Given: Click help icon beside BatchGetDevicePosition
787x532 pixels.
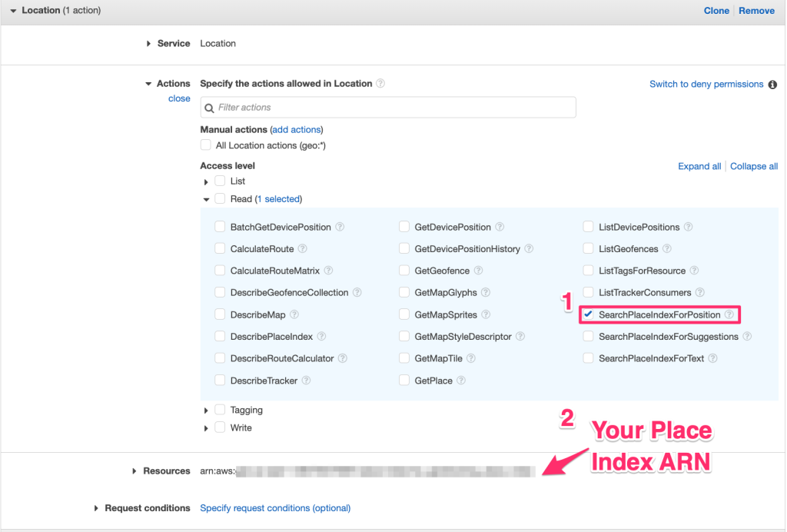Looking at the screenshot, I should (x=339, y=227).
